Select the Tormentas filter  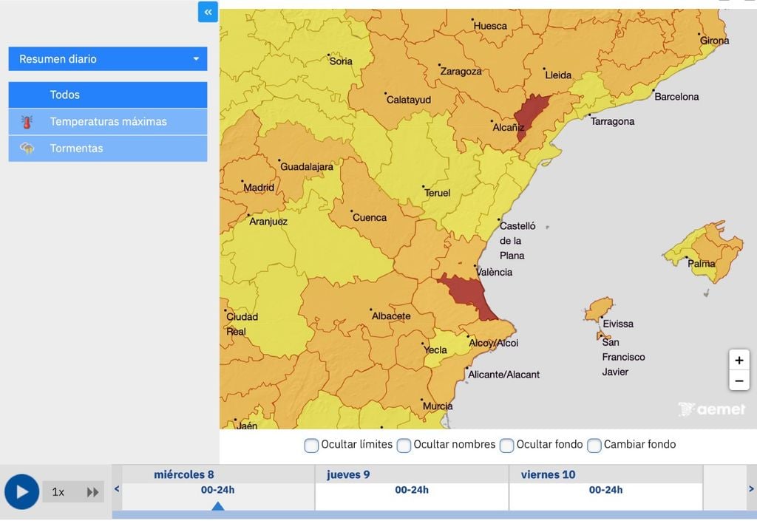point(108,149)
